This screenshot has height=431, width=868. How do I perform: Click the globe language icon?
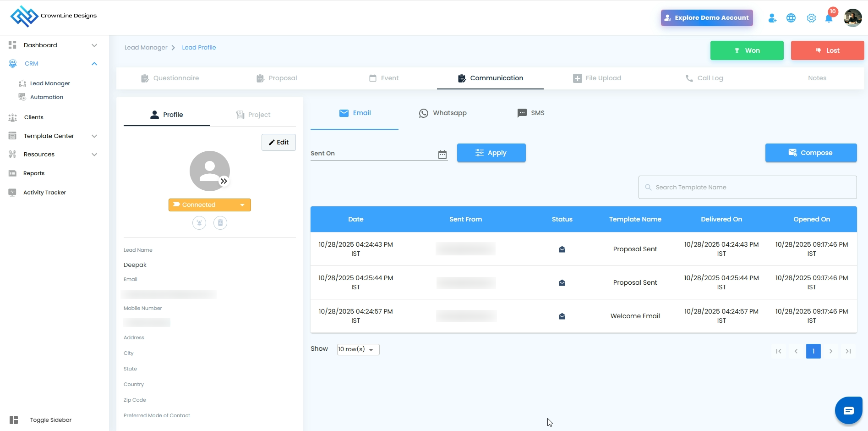click(x=791, y=18)
